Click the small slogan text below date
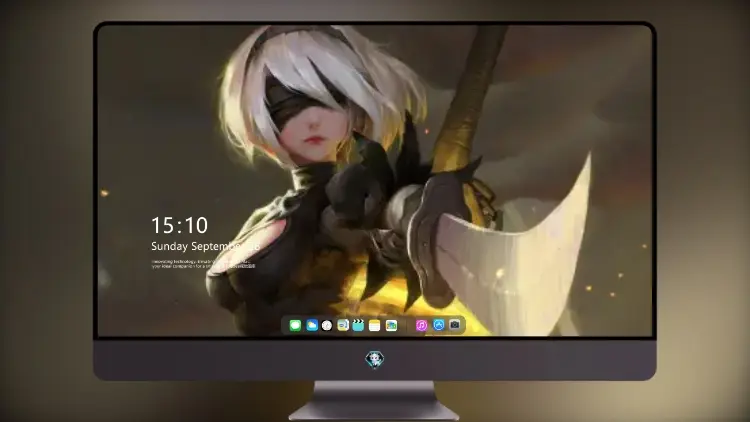Viewport: 750px width, 422px height. pyautogui.click(x=203, y=264)
